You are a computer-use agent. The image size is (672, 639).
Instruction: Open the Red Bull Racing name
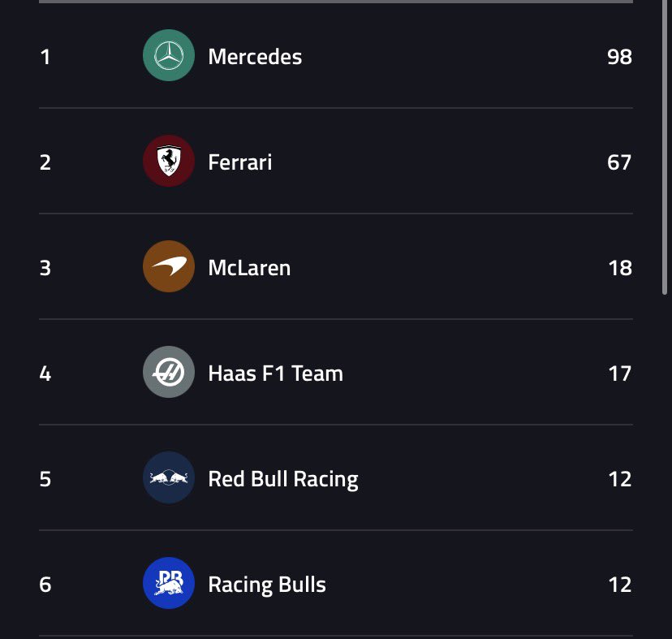[283, 480]
